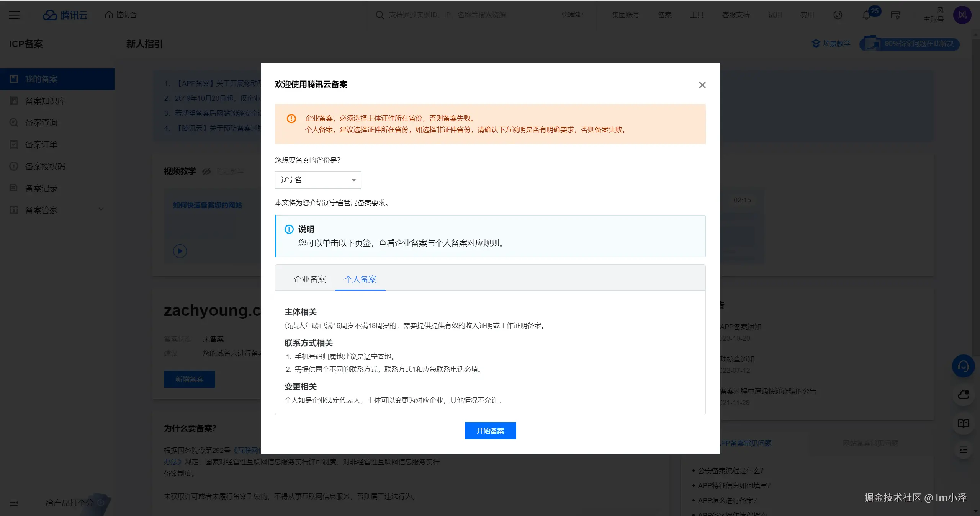Image resolution: width=980 pixels, height=516 pixels.
Task: Collapse the sidebar via bottom-left icon
Action: pyautogui.click(x=14, y=502)
